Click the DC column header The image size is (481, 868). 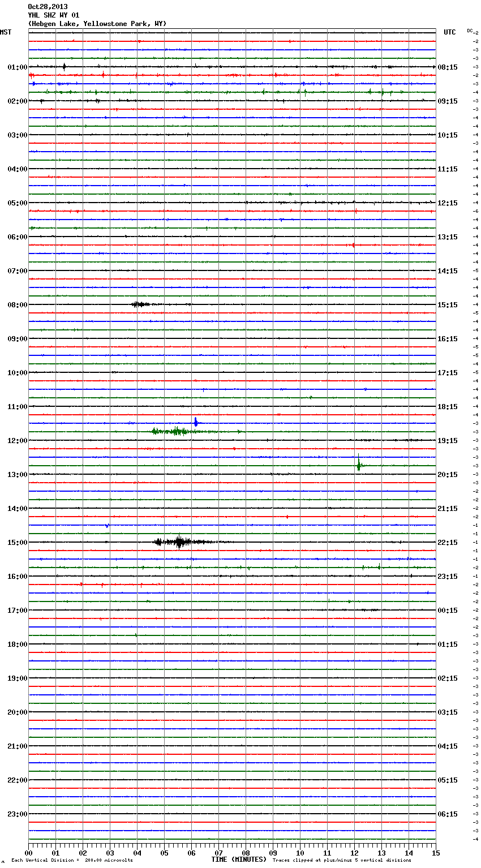(470, 31)
